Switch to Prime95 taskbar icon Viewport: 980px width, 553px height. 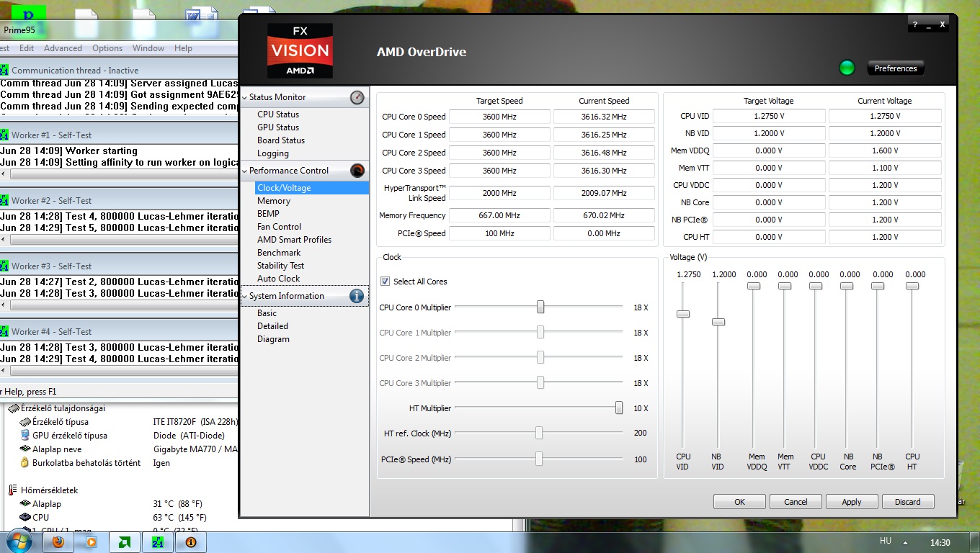tap(158, 541)
